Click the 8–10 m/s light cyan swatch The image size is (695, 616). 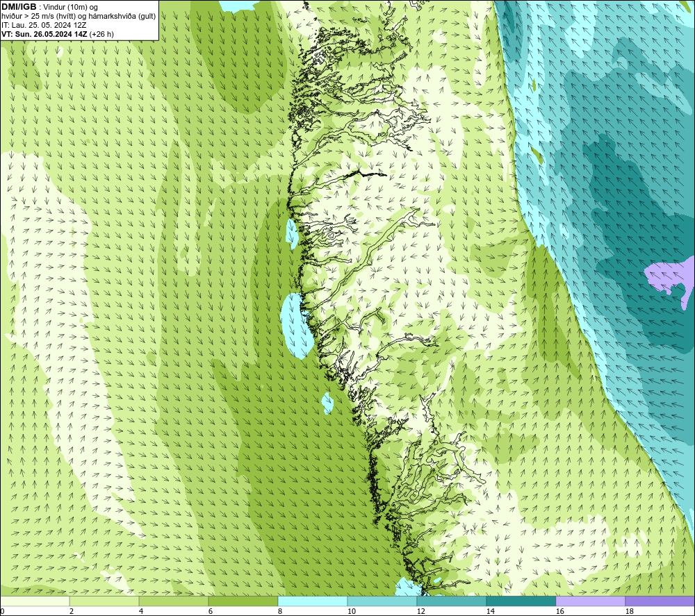click(x=313, y=601)
